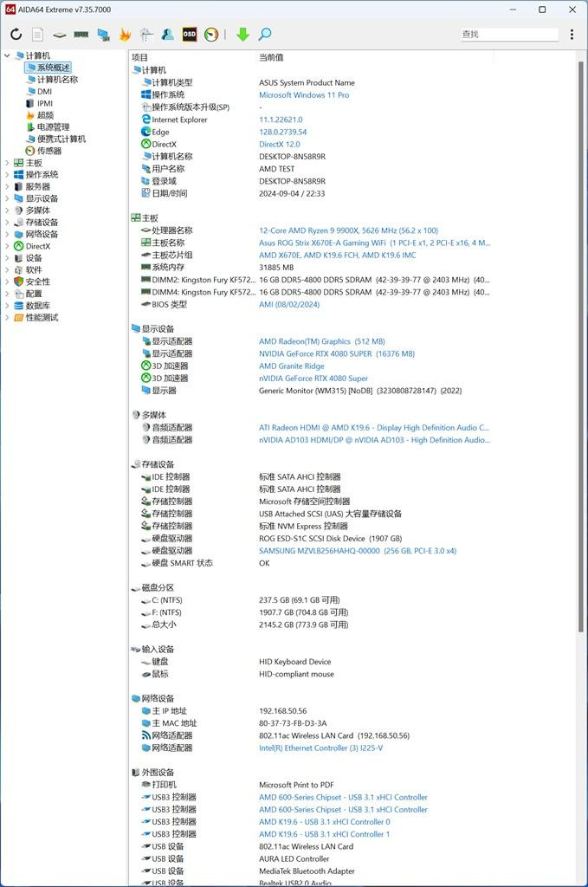Open the Microsoft Windows 11 Pro link
This screenshot has height=887, width=588.
click(x=304, y=95)
